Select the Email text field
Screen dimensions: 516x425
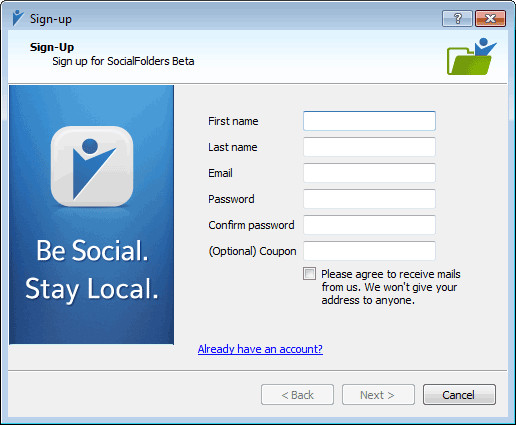point(369,173)
